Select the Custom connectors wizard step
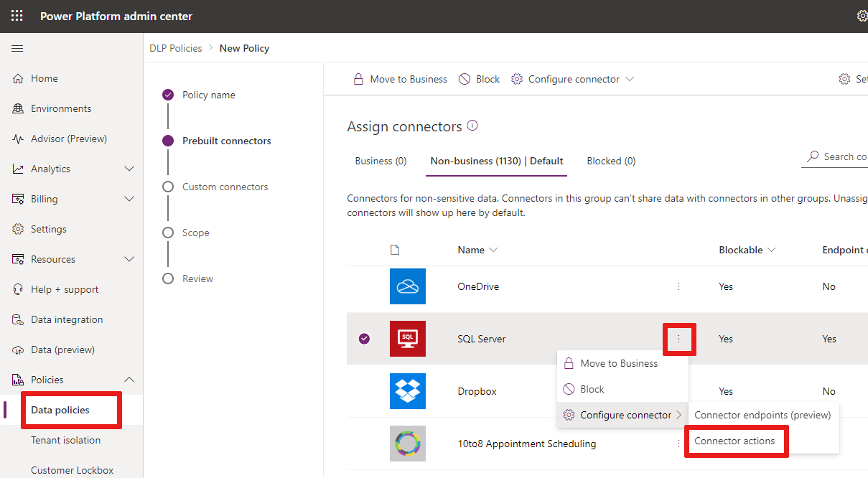This screenshot has height=478, width=868. (x=225, y=187)
